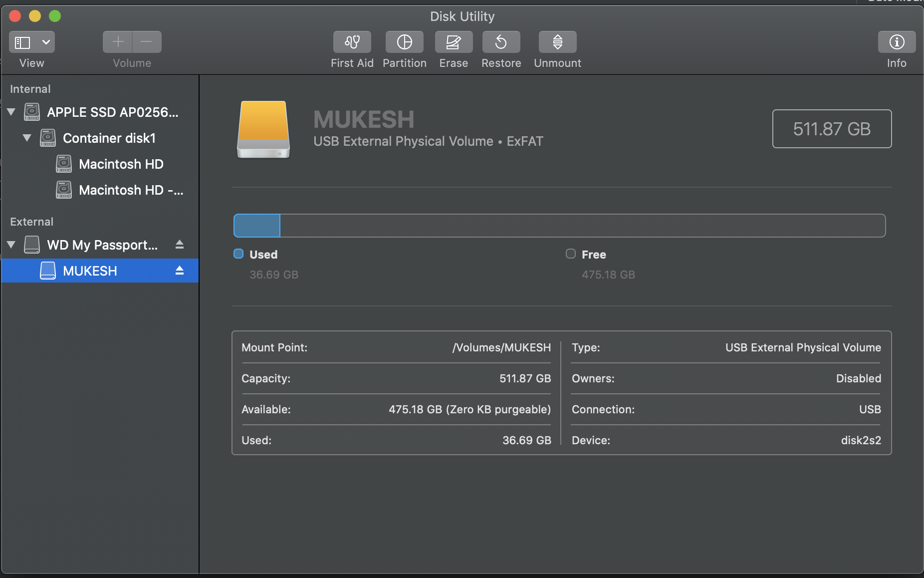
Task: Collapse the WD My Passport disclosure triangle
Action: click(11, 245)
